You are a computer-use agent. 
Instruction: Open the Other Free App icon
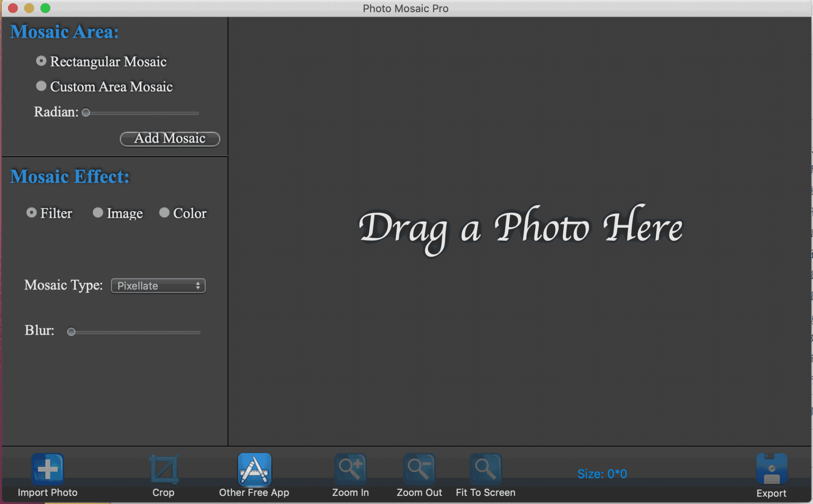point(254,469)
